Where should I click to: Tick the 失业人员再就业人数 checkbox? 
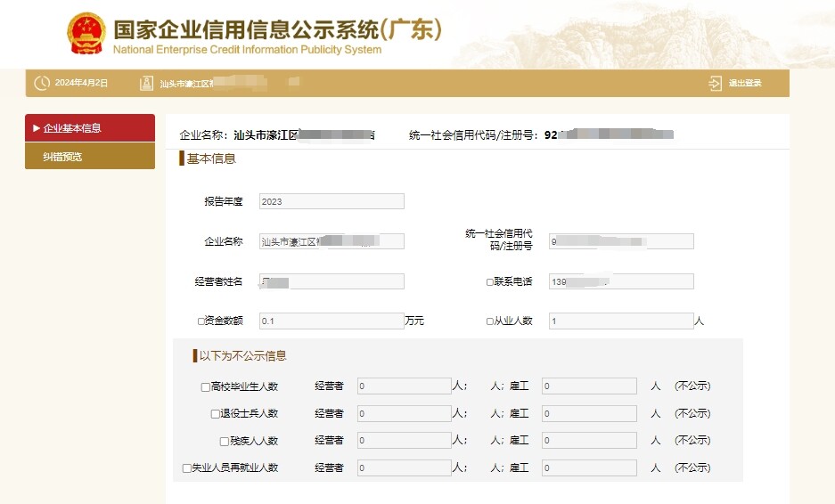(x=187, y=467)
